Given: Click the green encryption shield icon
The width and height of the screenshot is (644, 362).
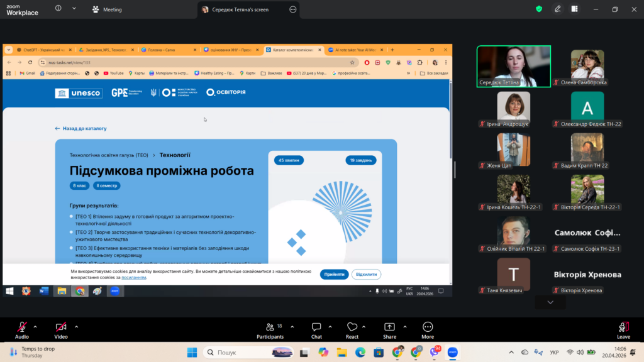Looking at the screenshot, I should 539,9.
